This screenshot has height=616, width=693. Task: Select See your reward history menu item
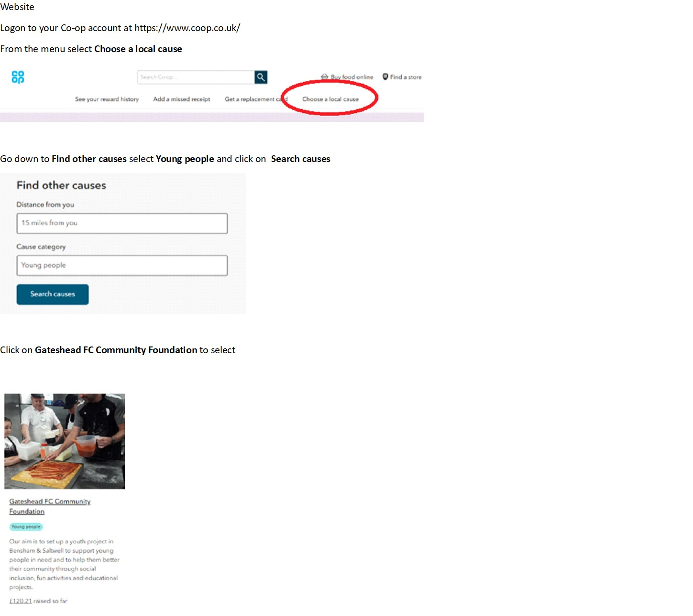107,99
